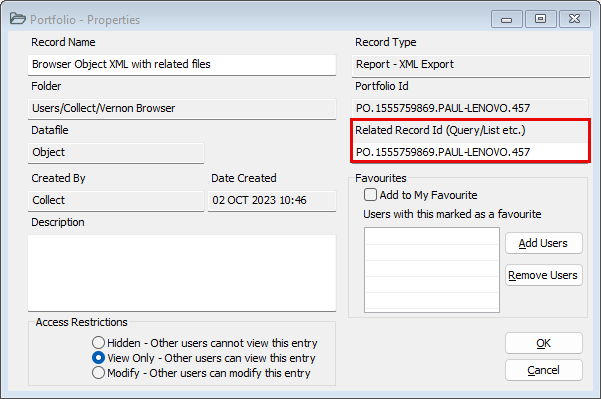Click the Cancel button
The height and width of the screenshot is (399, 601).
544,370
